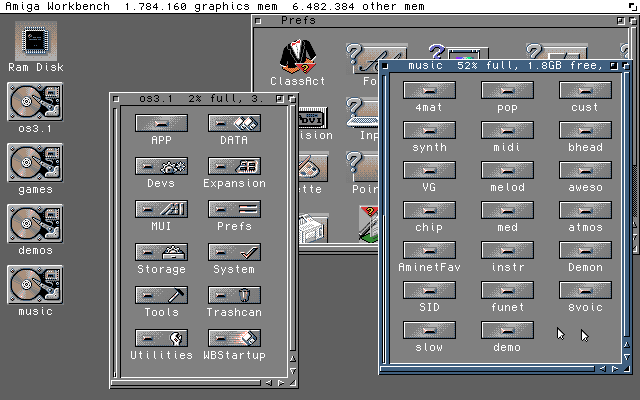Click the music window horizontal scrollbar
This screenshot has width=640, height=400.
[x=489, y=369]
